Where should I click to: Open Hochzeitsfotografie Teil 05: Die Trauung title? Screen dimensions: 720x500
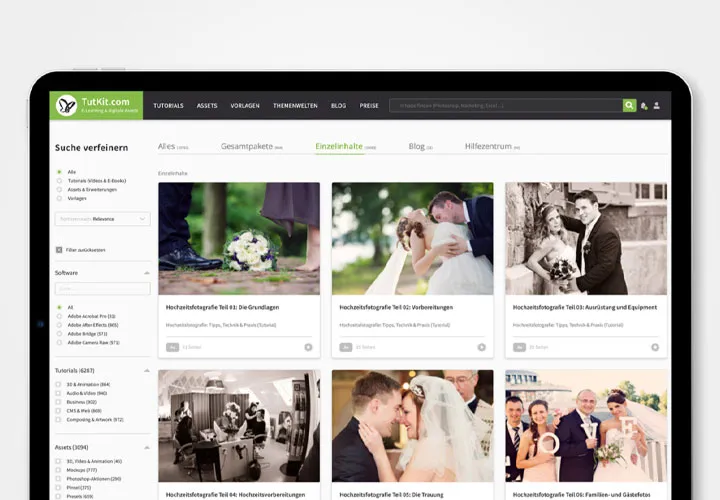click(391, 495)
